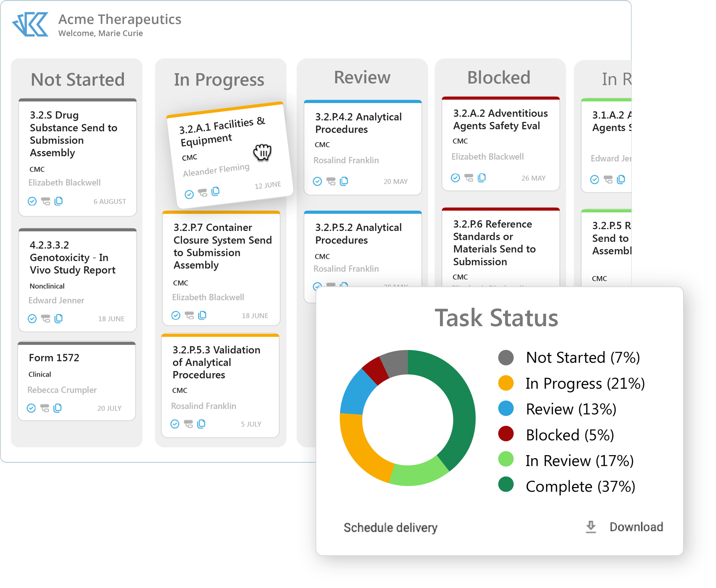Click checkmark icon on 3.2.P.4.2 Analytical Procedures card
Screen dimensions: 716x588
tap(317, 182)
